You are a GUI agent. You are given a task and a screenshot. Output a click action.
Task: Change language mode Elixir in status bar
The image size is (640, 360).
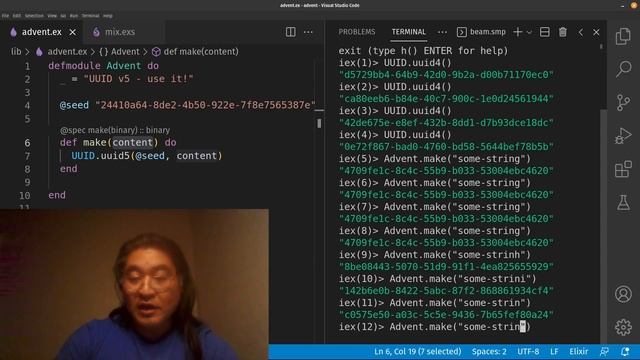point(579,351)
